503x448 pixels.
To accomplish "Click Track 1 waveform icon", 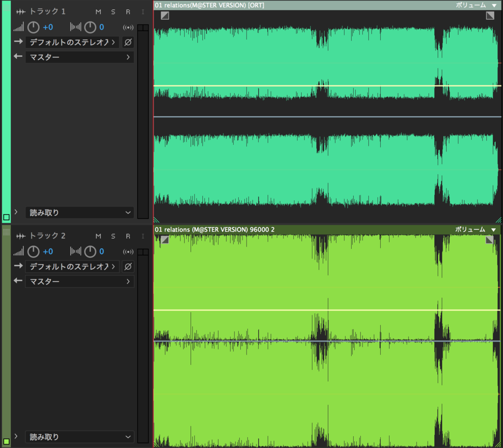I will pyautogui.click(x=21, y=12).
